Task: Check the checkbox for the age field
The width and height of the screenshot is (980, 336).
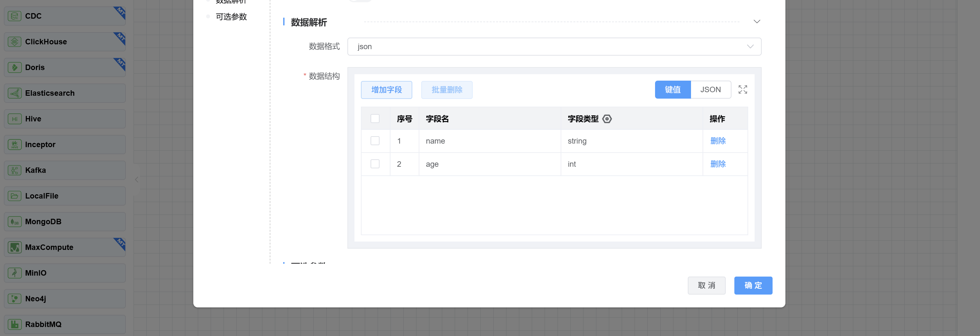Action: click(375, 164)
